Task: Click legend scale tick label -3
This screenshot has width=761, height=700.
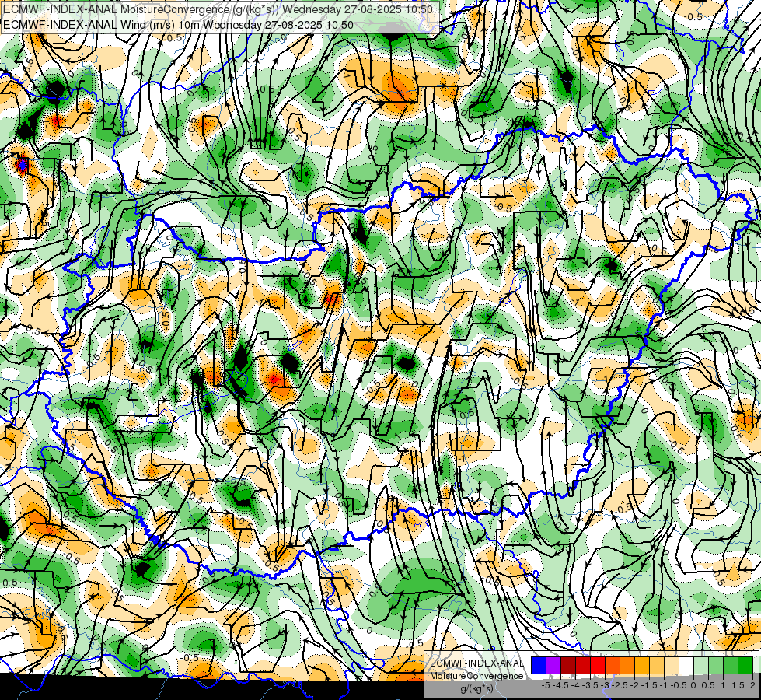Action: [x=606, y=685]
